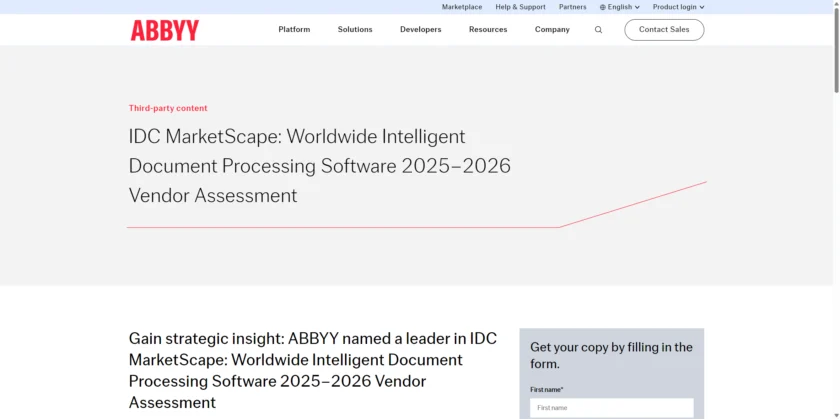Open the Resources menu
840x419 pixels.
point(488,30)
